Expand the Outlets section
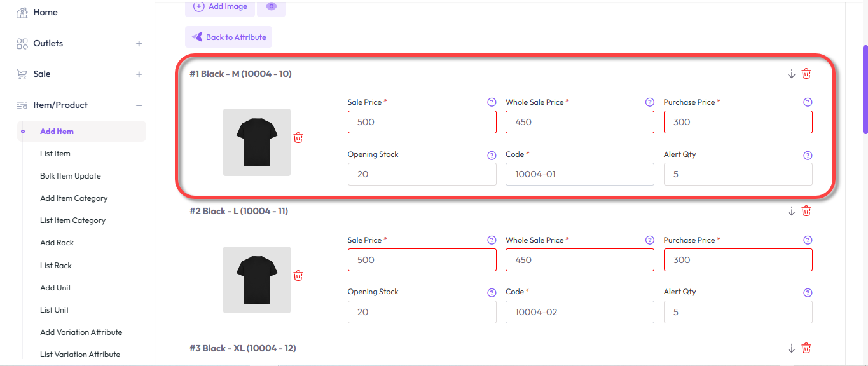 [139, 43]
